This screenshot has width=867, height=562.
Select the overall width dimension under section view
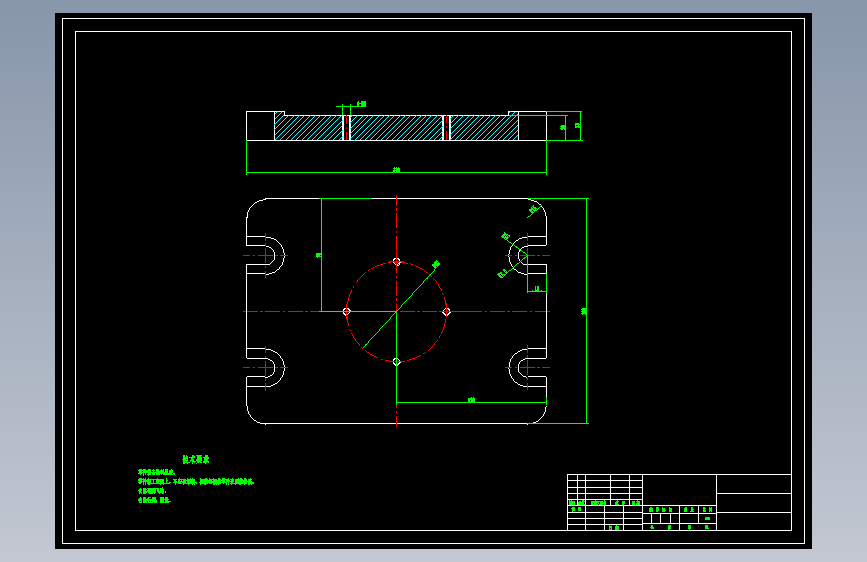click(396, 171)
